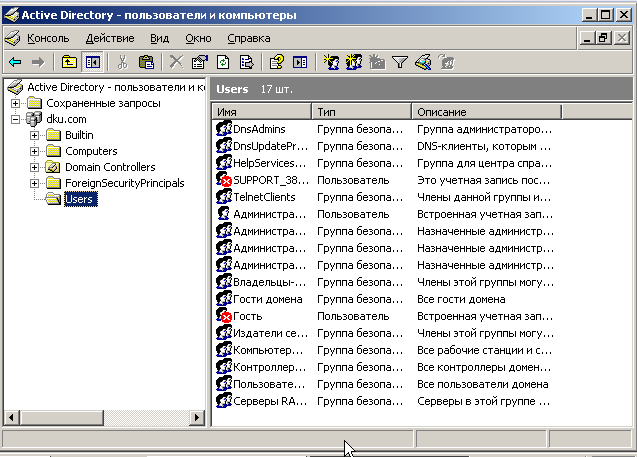Image resolution: width=637 pixels, height=457 pixels.
Task: Click the pane icon right of Help
Action: (300, 62)
